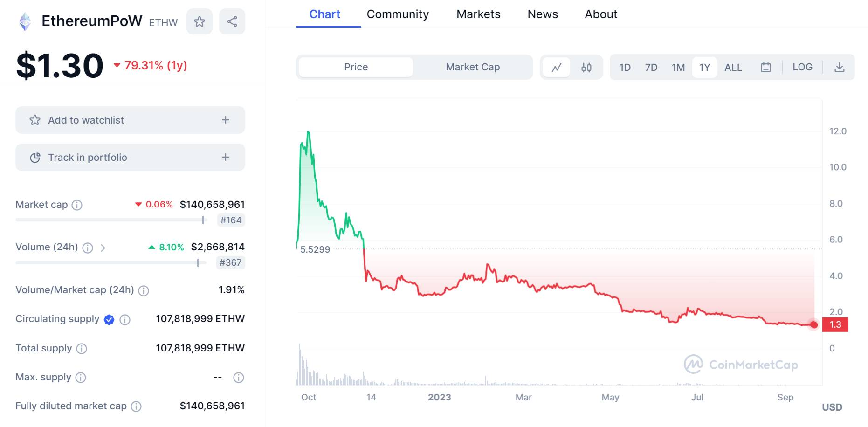This screenshot has height=427, width=868.
Task: Click plus icon on Add to watchlist
Action: tap(226, 120)
